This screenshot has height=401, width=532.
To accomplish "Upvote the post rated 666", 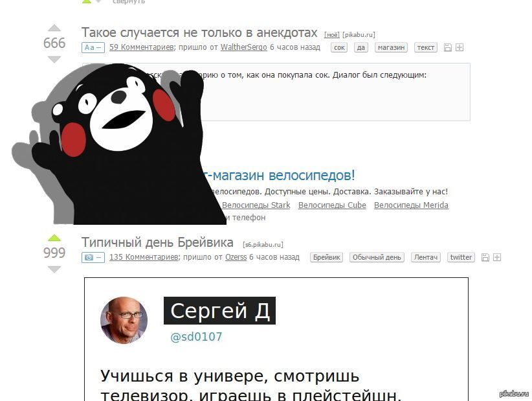I will pos(54,29).
